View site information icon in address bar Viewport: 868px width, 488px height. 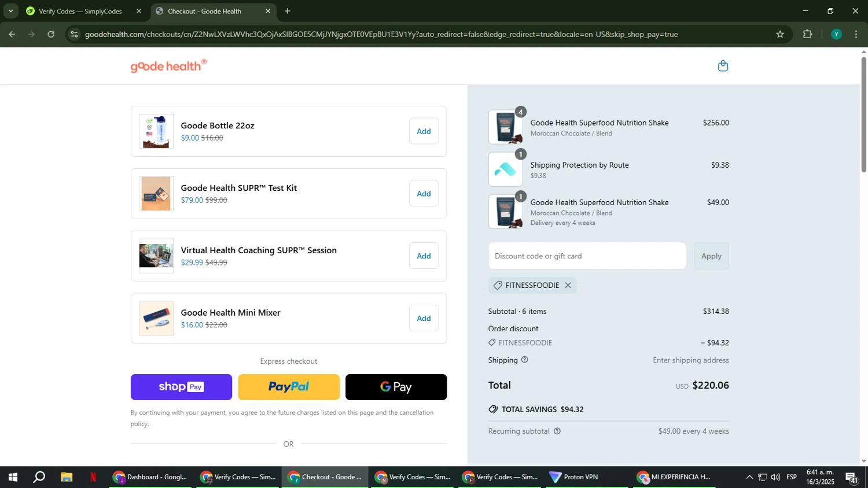(73, 35)
